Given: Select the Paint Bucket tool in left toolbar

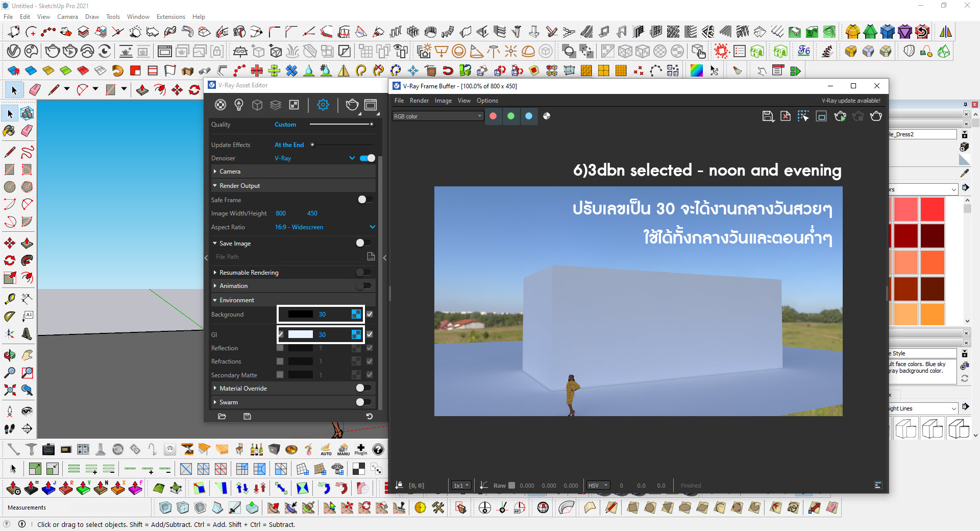Looking at the screenshot, I should tap(9, 131).
